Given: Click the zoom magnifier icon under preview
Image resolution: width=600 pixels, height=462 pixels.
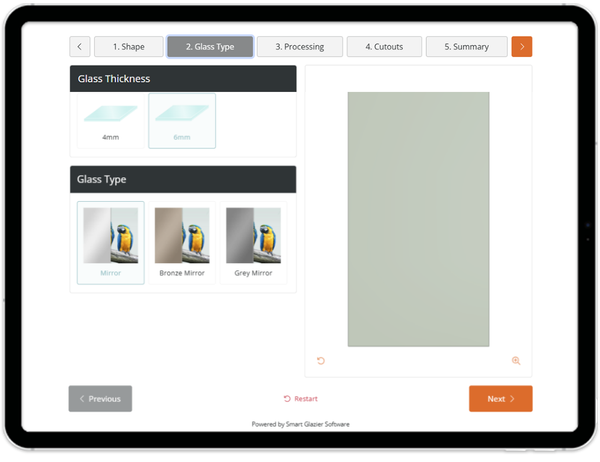Looking at the screenshot, I should click(x=516, y=361).
